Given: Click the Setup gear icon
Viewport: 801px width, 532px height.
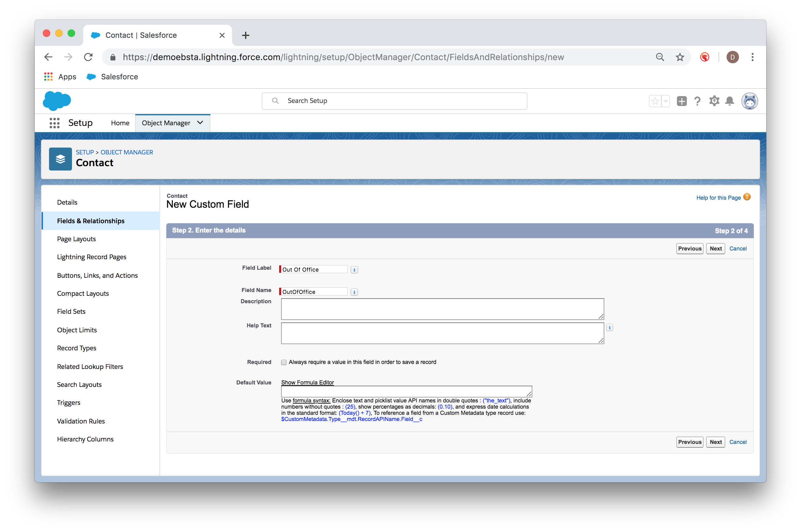Looking at the screenshot, I should tap(714, 101).
